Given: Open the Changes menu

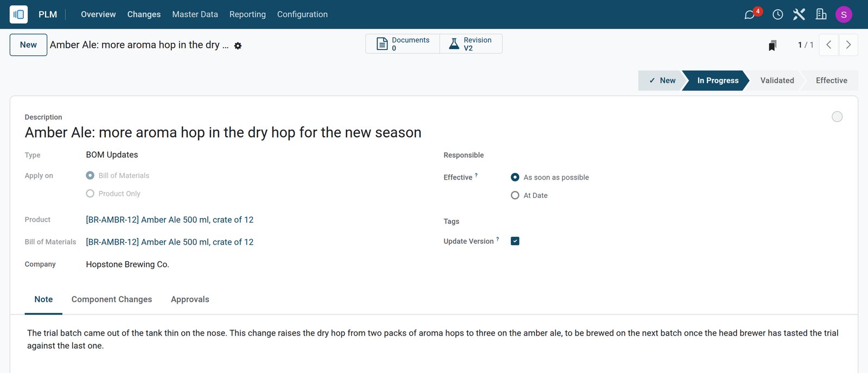Looking at the screenshot, I should 144,15.
